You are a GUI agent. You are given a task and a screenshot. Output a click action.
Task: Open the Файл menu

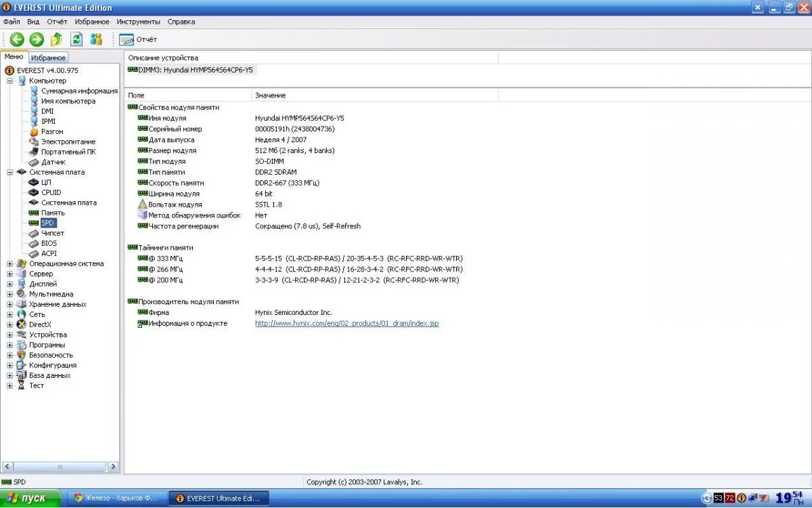(x=12, y=22)
